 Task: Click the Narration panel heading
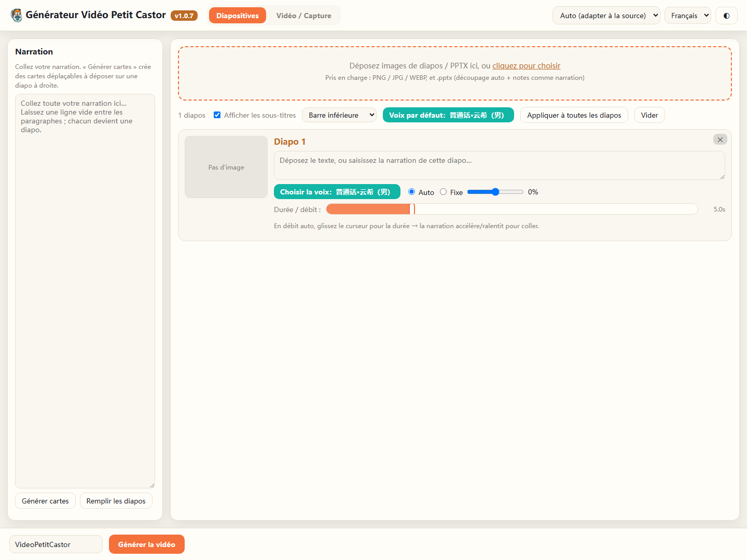pyautogui.click(x=34, y=51)
